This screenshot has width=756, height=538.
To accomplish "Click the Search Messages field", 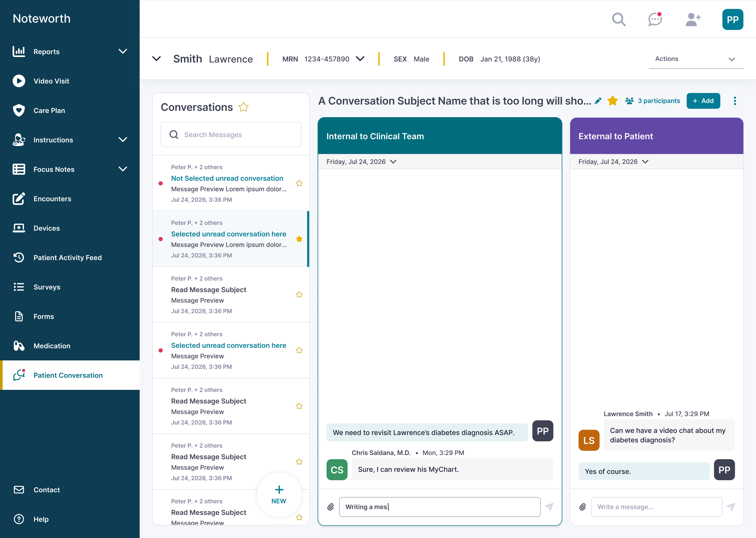I will point(231,134).
